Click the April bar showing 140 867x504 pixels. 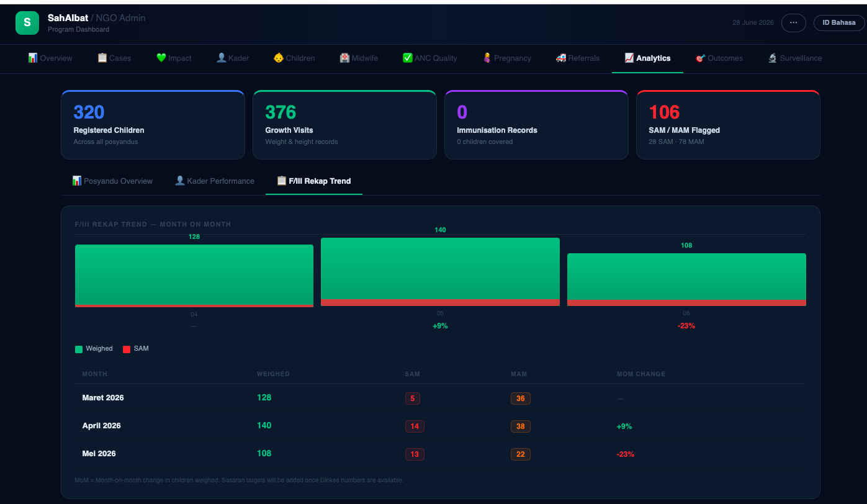pyautogui.click(x=440, y=272)
